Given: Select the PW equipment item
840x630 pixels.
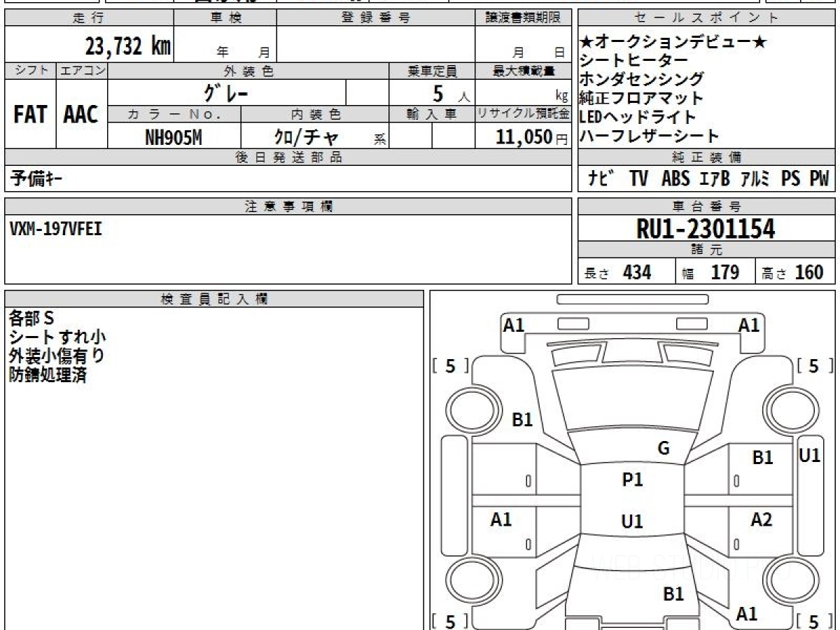Looking at the screenshot, I should click(820, 179).
